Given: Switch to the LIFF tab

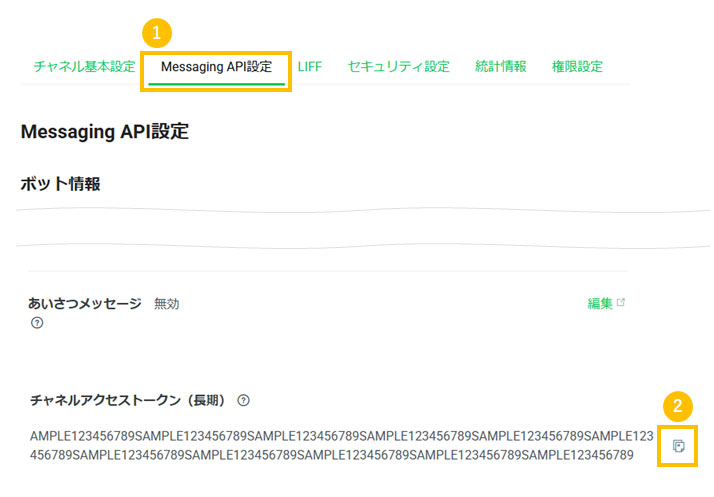Looking at the screenshot, I should (309, 67).
